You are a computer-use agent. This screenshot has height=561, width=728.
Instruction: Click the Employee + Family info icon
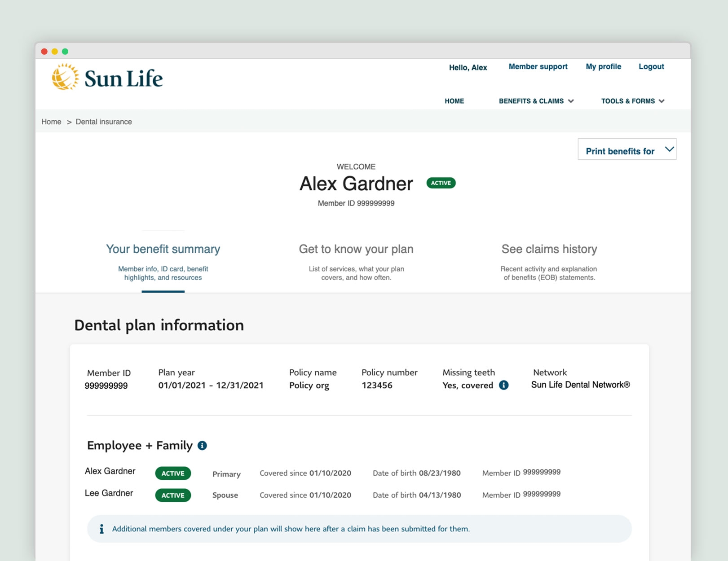pyautogui.click(x=202, y=445)
